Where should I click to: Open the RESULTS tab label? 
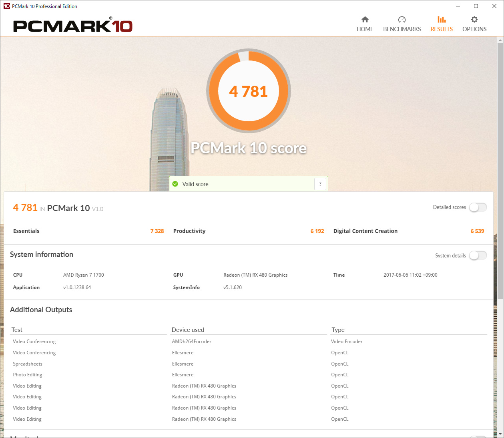click(442, 29)
